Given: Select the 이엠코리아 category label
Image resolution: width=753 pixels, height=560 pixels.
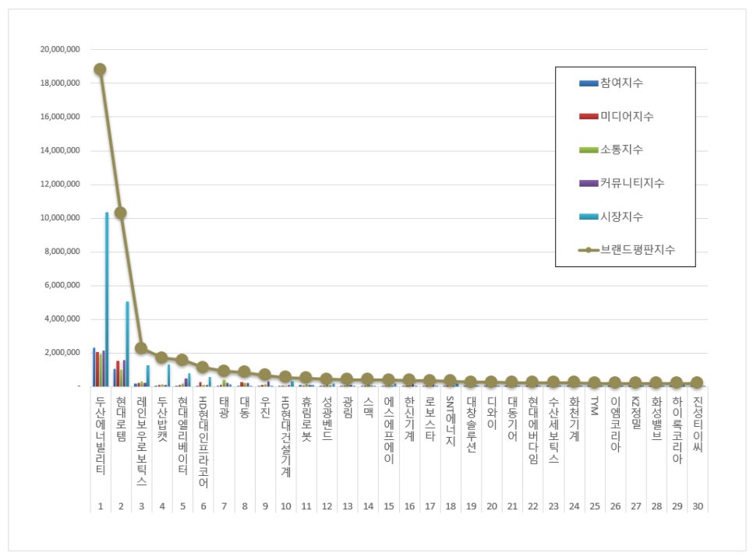Looking at the screenshot, I should click(x=615, y=424).
